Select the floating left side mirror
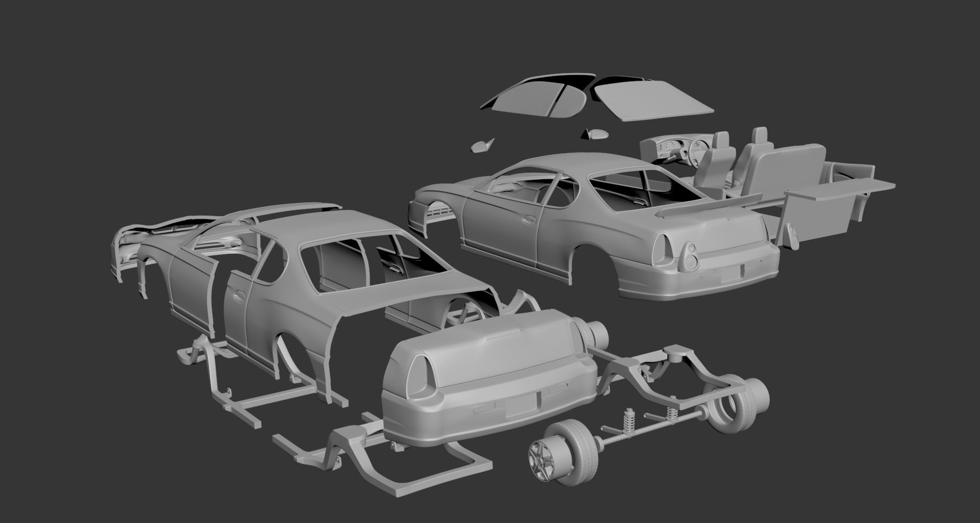The width and height of the screenshot is (980, 523). (x=482, y=146)
